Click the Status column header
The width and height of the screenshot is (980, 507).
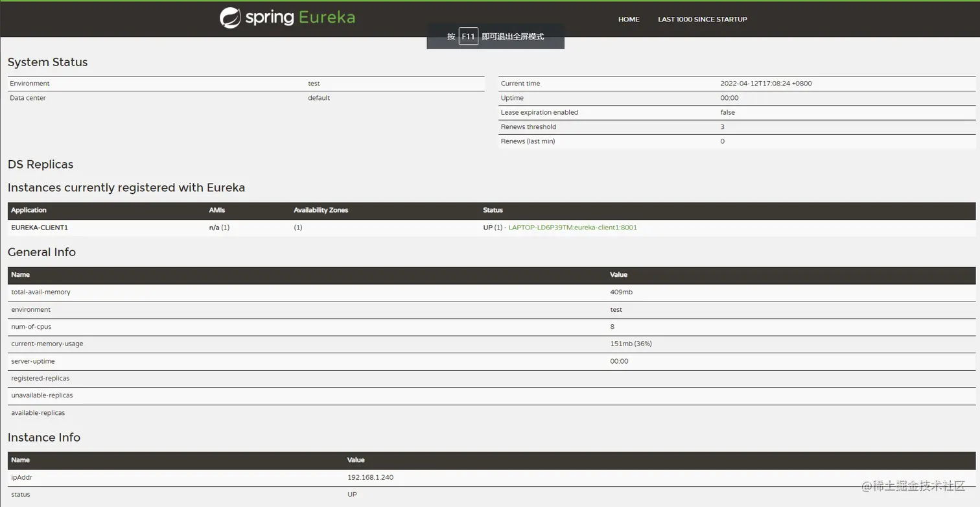(493, 210)
